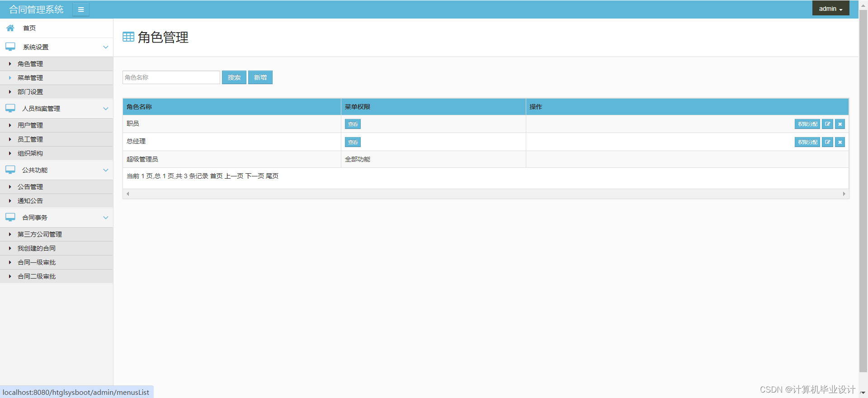Click the 新增 add button

click(260, 77)
